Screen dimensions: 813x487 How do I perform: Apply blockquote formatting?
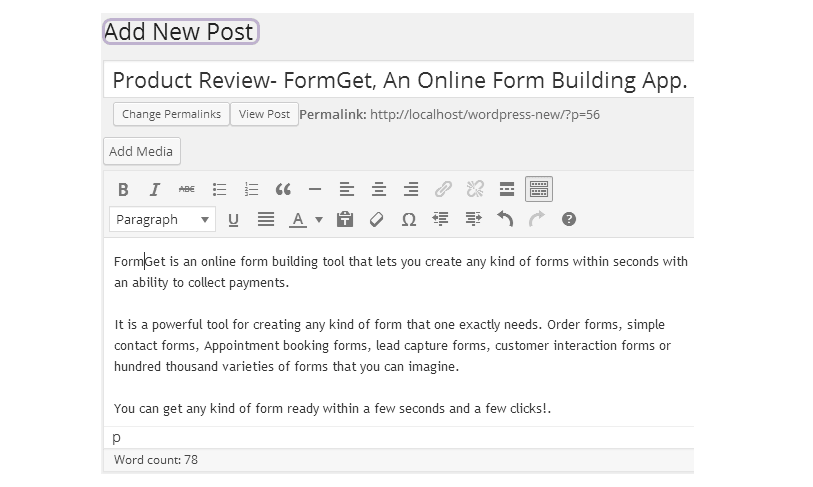tap(283, 189)
